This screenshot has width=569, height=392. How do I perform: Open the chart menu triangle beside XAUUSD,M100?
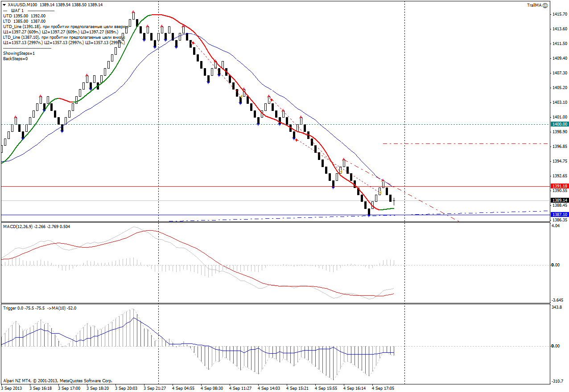coord(5,4)
